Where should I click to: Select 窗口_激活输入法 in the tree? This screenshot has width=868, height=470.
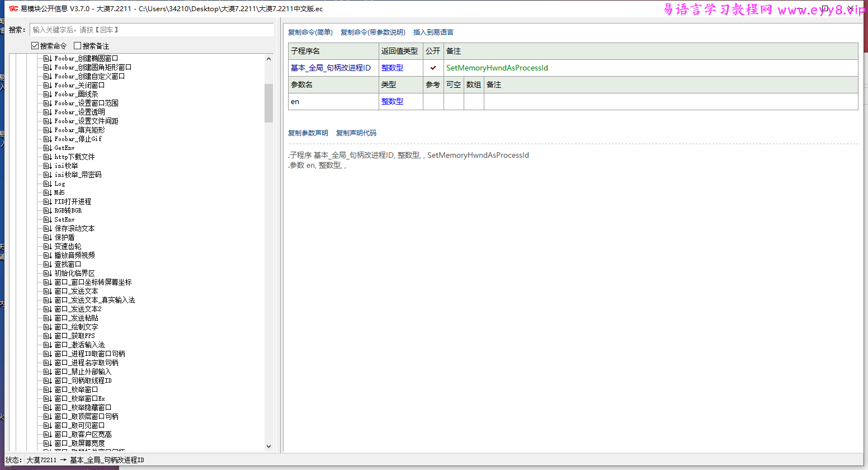point(79,345)
